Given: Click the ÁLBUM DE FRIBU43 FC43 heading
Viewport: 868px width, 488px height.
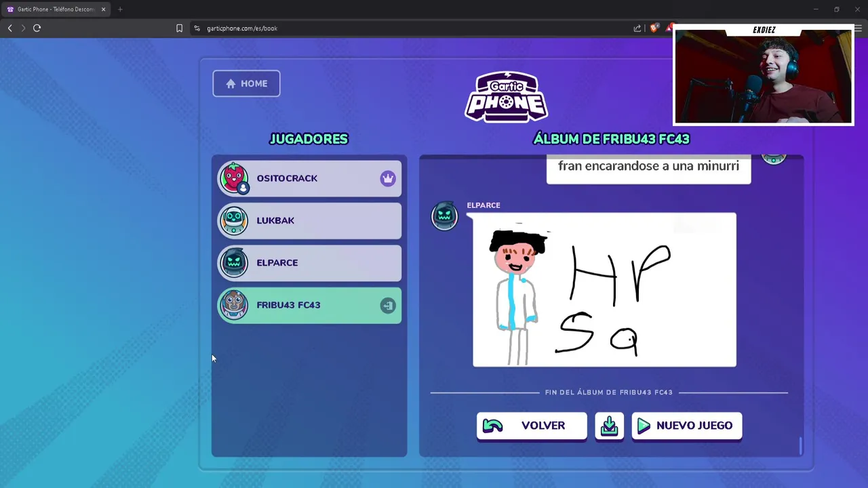Looking at the screenshot, I should (611, 139).
